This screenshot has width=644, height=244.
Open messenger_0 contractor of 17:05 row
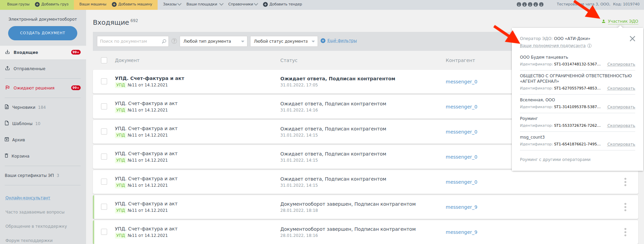(x=461, y=82)
